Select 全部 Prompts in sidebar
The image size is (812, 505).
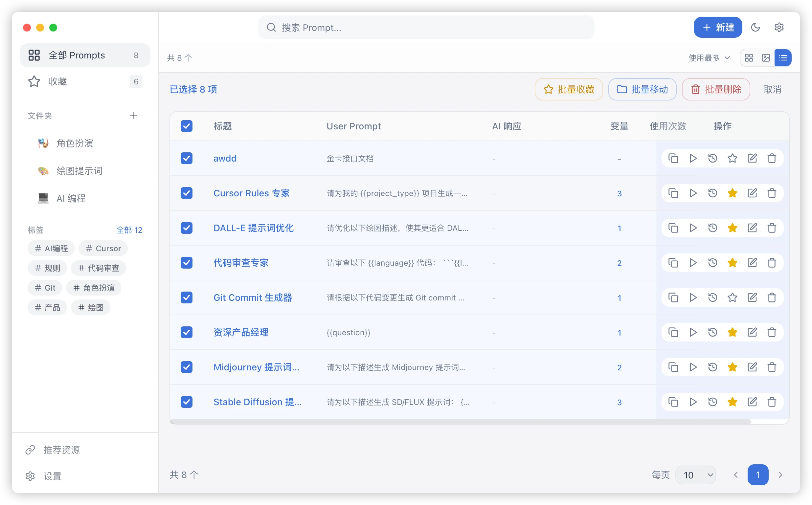[85, 55]
